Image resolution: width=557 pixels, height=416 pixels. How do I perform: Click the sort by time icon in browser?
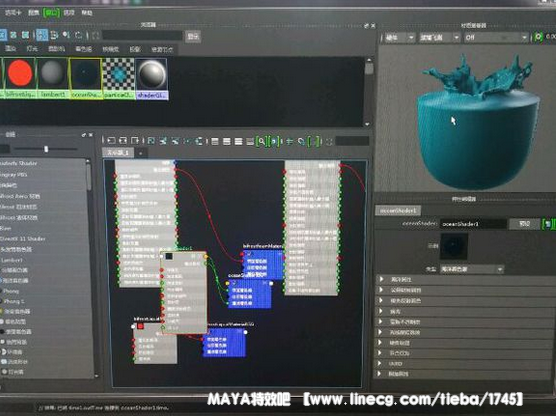[66, 35]
